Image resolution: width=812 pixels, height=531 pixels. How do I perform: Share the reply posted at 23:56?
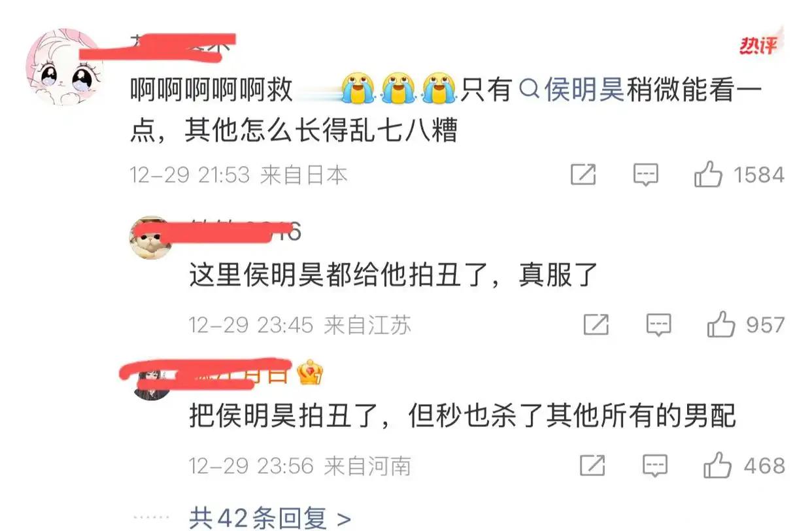592,466
